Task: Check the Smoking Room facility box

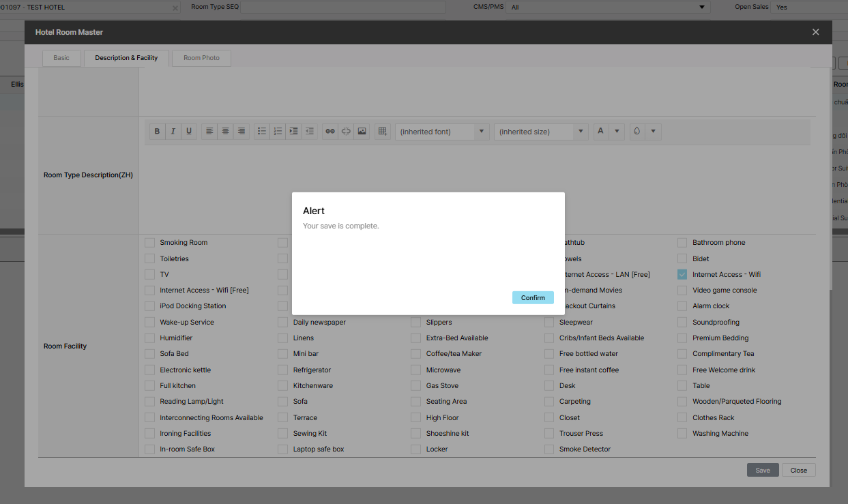Action: click(149, 243)
